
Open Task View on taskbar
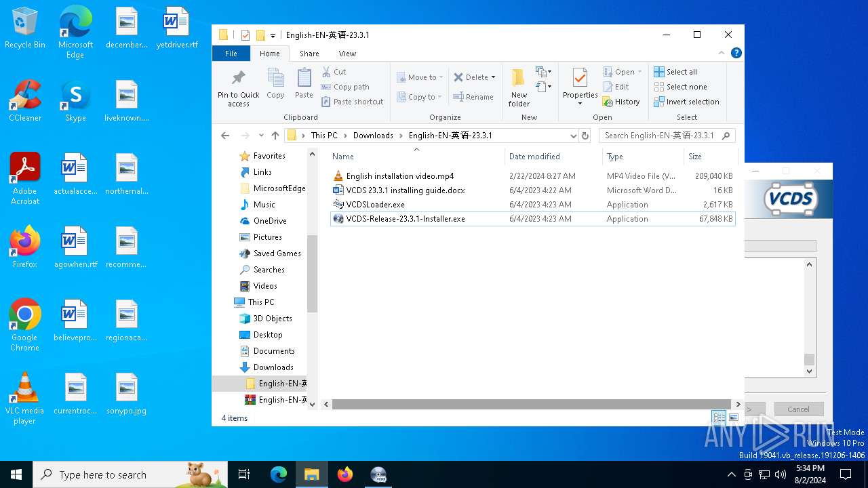point(244,474)
